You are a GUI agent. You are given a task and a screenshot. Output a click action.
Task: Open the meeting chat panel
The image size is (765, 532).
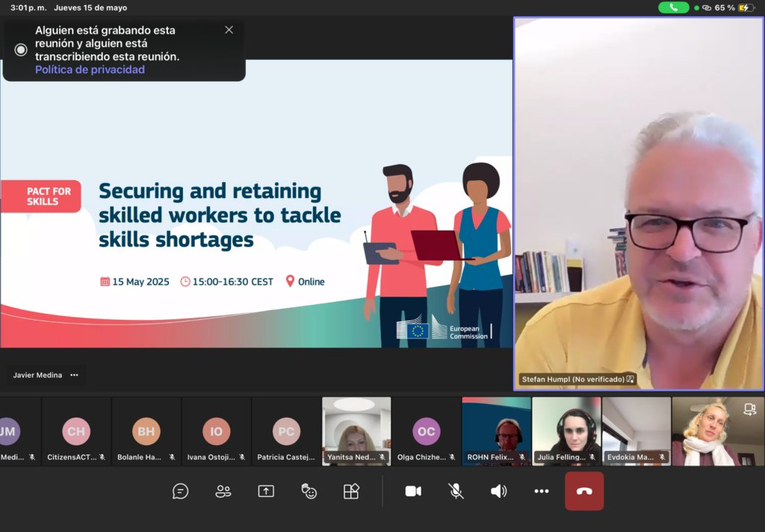coord(180,491)
